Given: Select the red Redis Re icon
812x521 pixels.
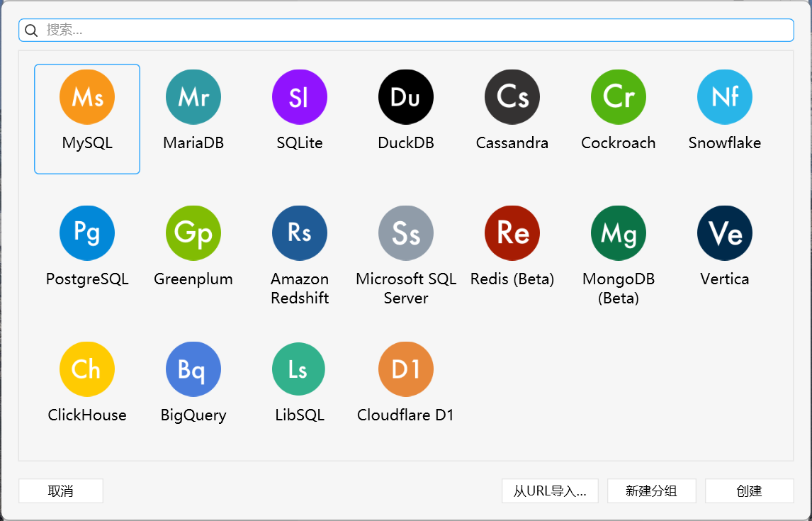Looking at the screenshot, I should coord(512,233).
